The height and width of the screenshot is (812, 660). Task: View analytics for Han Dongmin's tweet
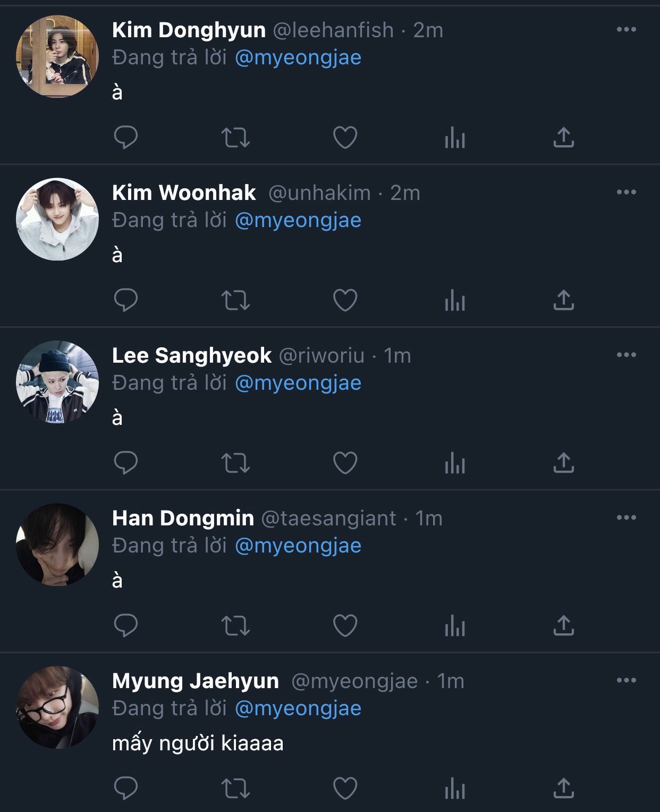[454, 626]
